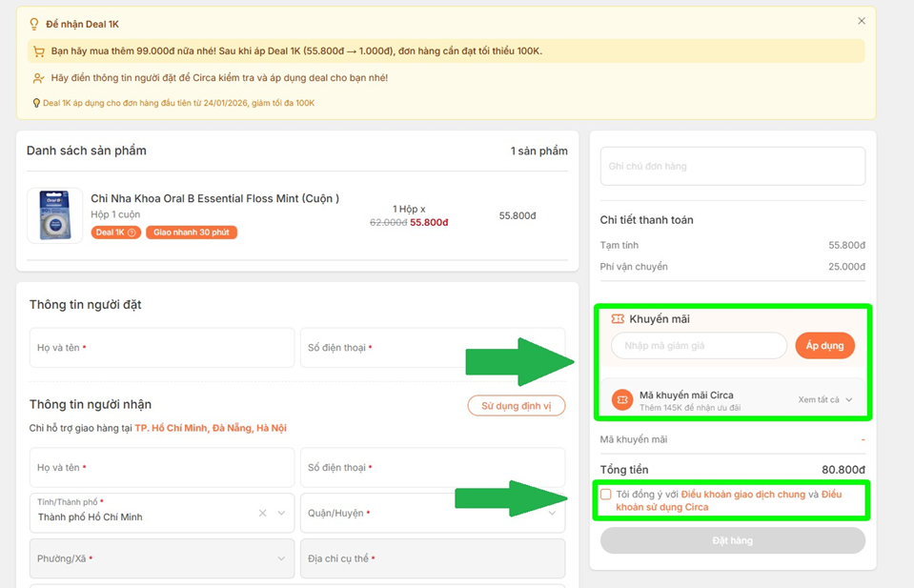Expand Xem tất cả promo codes
Screen dimensions: 914x588
[x=825, y=400]
